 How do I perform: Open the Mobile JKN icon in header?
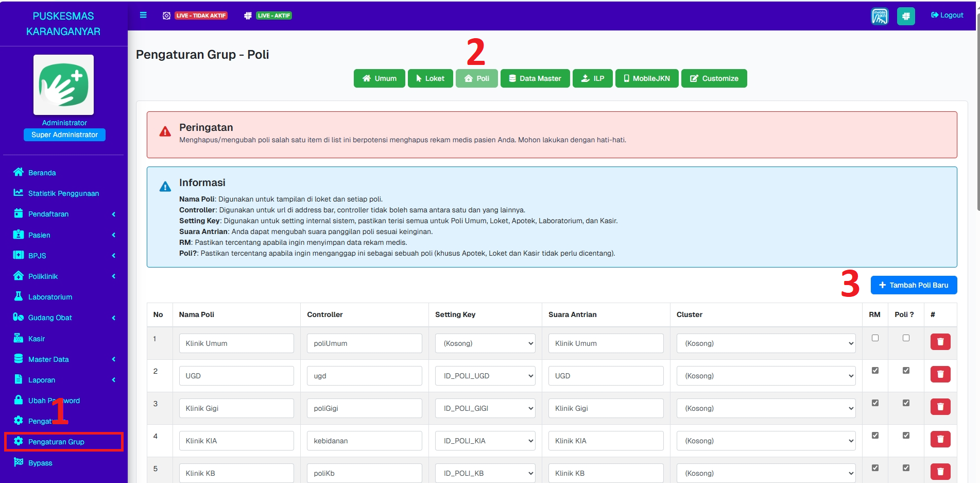(880, 16)
